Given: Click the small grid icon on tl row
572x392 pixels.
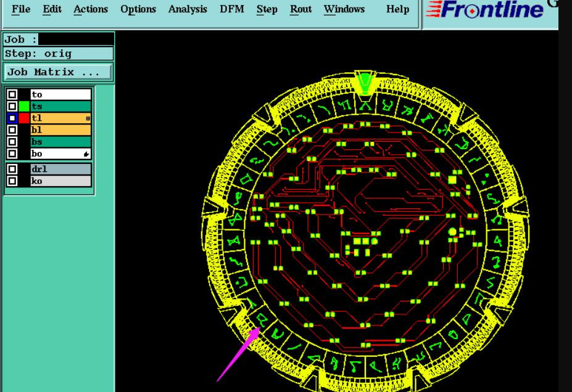Looking at the screenshot, I should click(88, 118).
